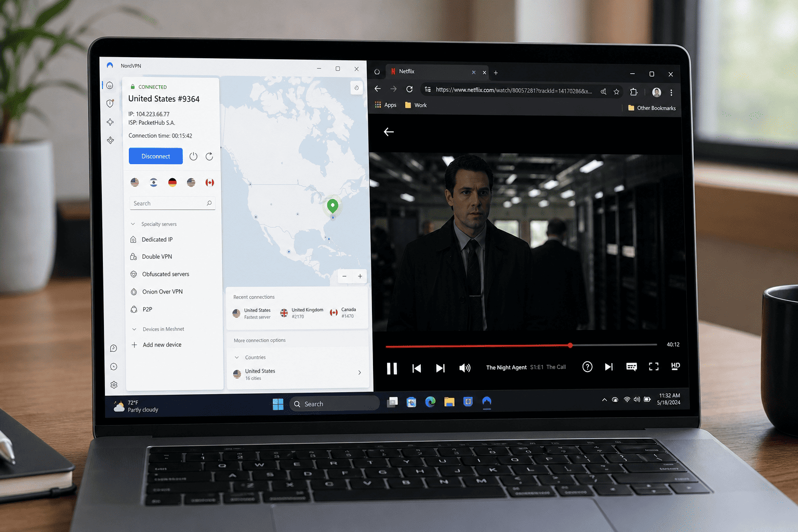The height and width of the screenshot is (532, 798).
Task: Connect using the Israel flag shortcut
Action: (154, 182)
